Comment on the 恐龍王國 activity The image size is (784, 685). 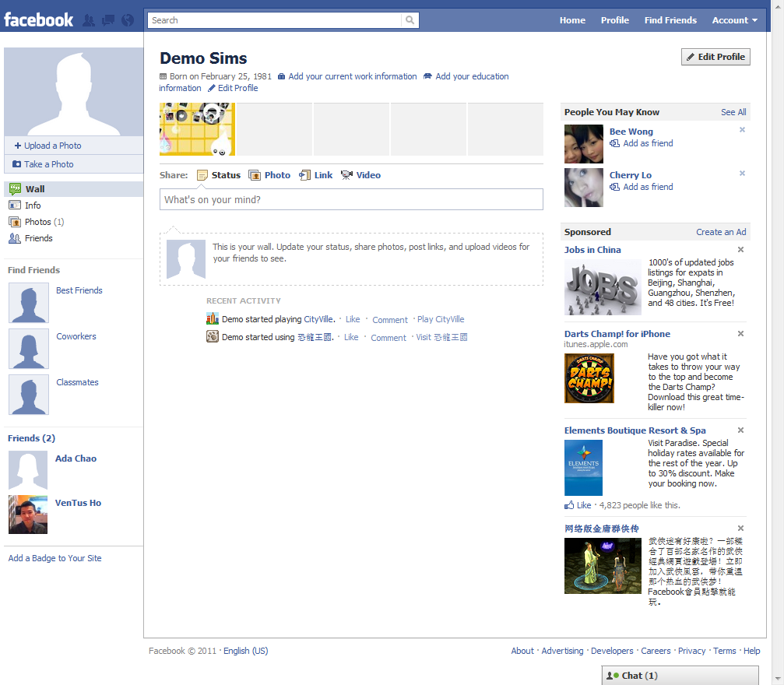tap(388, 338)
